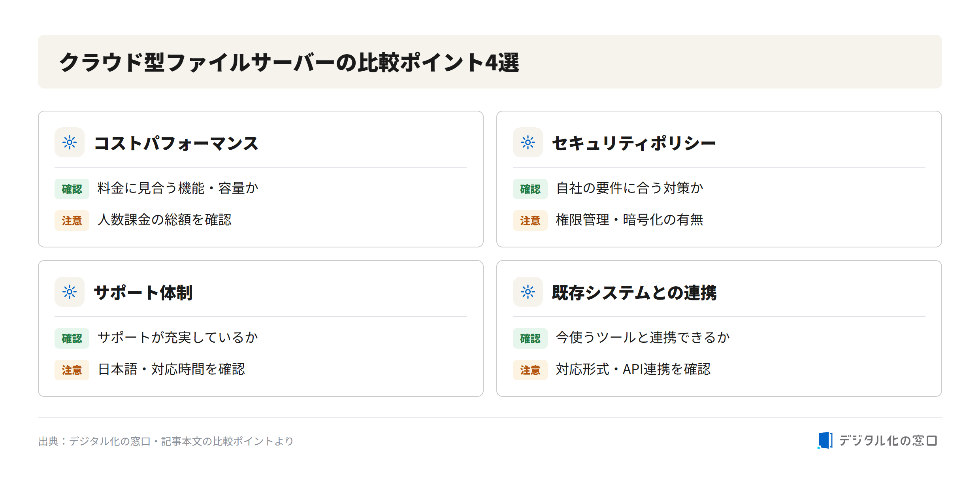Click the title クラウド型ファイルサーバーの比較ポイント4選
This screenshot has width=980, height=487.
[289, 62]
